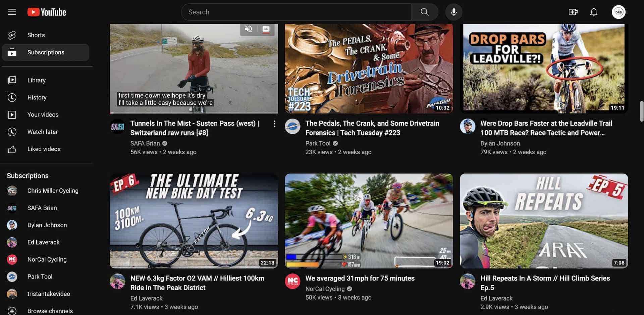The image size is (644, 315).
Task: Play the Hill Repeats In A Storm thumbnail
Action: (x=543, y=221)
